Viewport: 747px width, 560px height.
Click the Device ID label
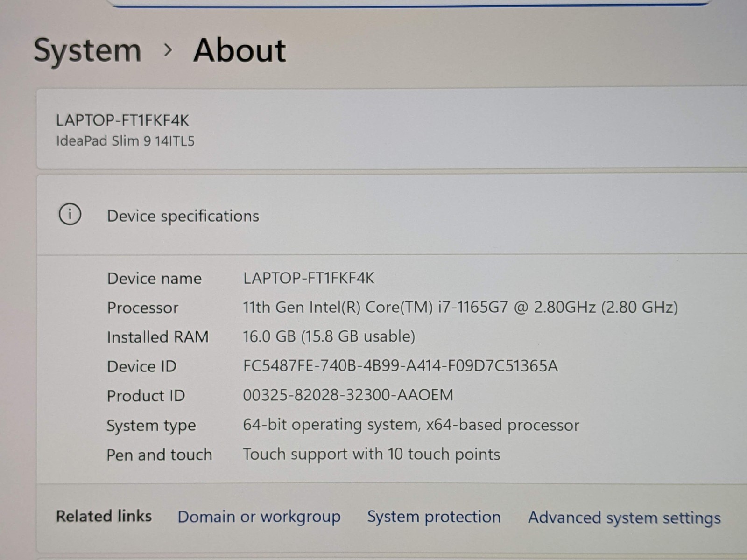(141, 366)
